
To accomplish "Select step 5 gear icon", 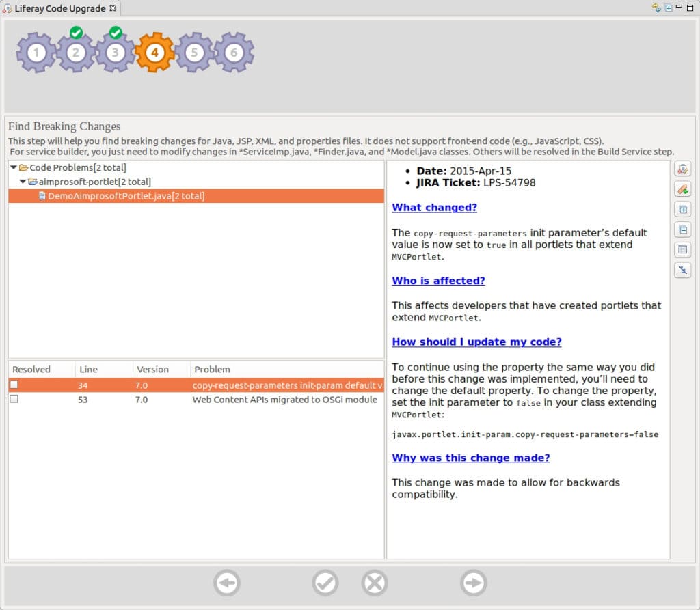I will 194,53.
